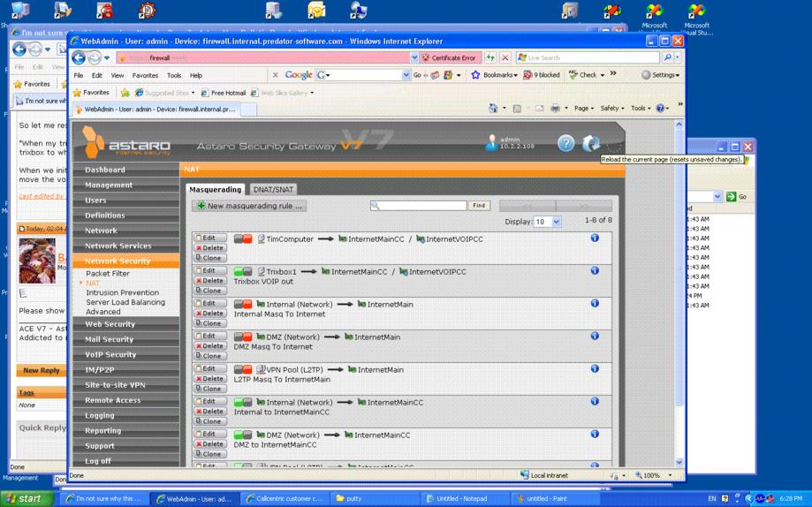Click the IE Print icon
This screenshot has width=812, height=507.
click(x=555, y=108)
